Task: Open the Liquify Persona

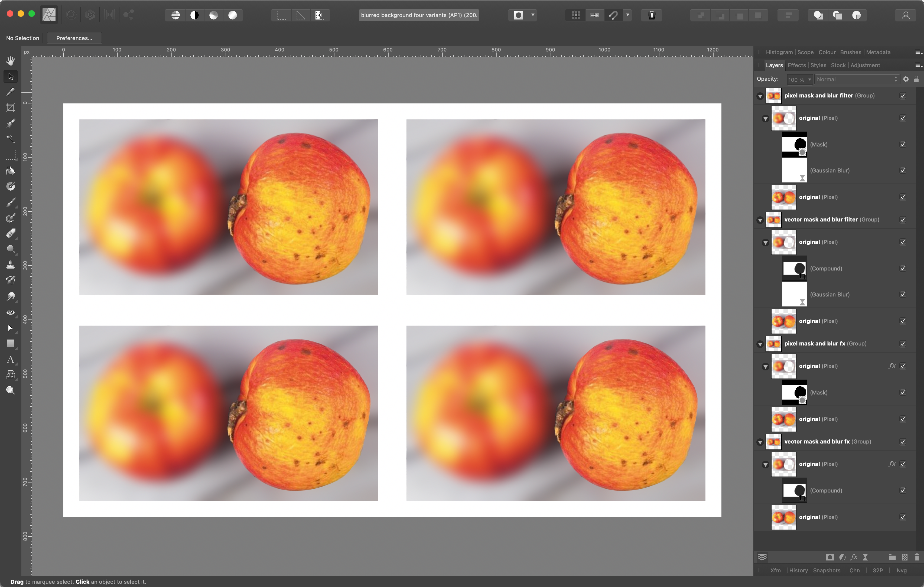Action: (x=71, y=15)
